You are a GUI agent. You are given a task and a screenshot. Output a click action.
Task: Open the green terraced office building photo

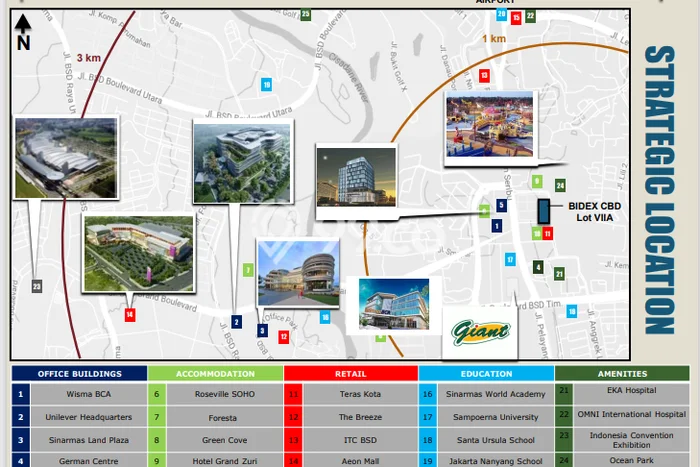pos(242,163)
